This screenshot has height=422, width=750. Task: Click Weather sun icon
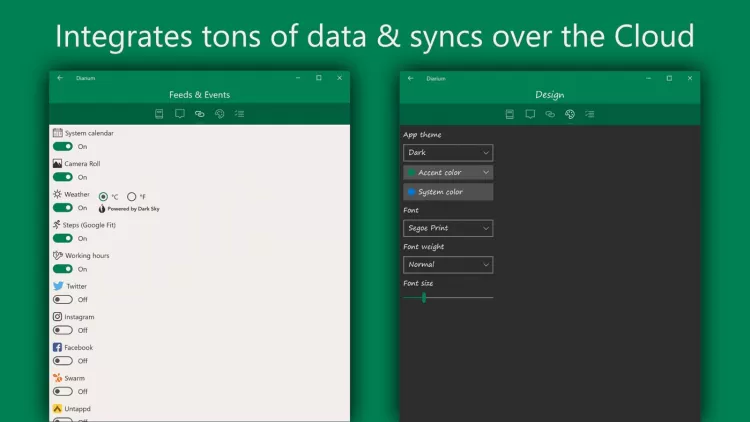click(57, 194)
